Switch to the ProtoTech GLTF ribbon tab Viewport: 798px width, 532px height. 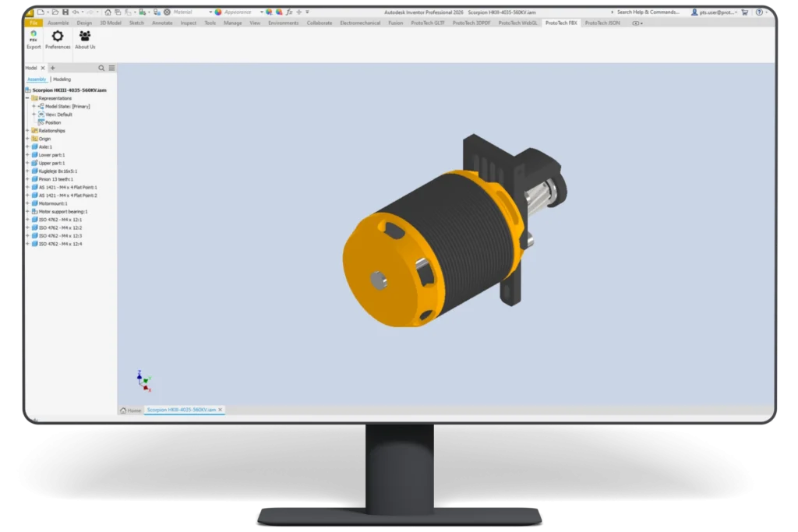[x=428, y=23]
